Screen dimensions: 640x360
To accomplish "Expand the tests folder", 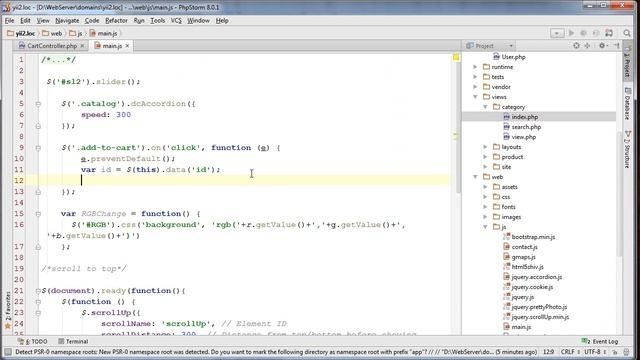I will [x=475, y=77].
